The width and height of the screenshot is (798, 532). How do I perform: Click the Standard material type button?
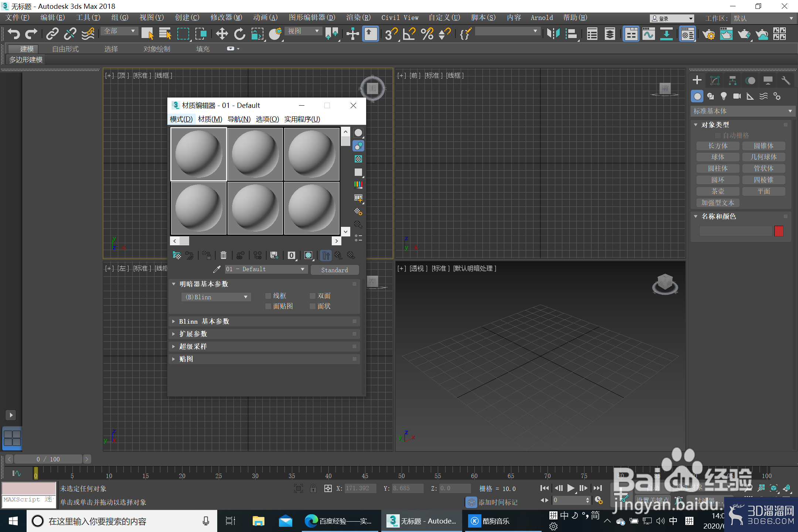334,270
